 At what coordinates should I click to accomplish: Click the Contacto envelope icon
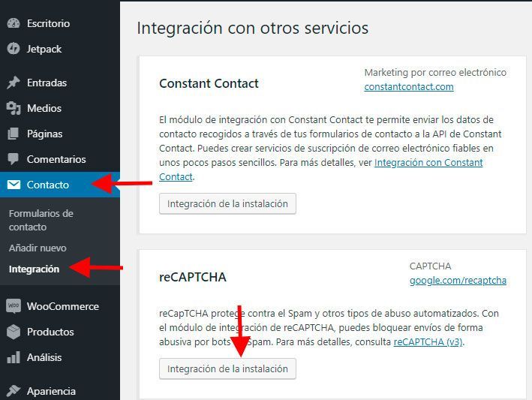[x=14, y=185]
